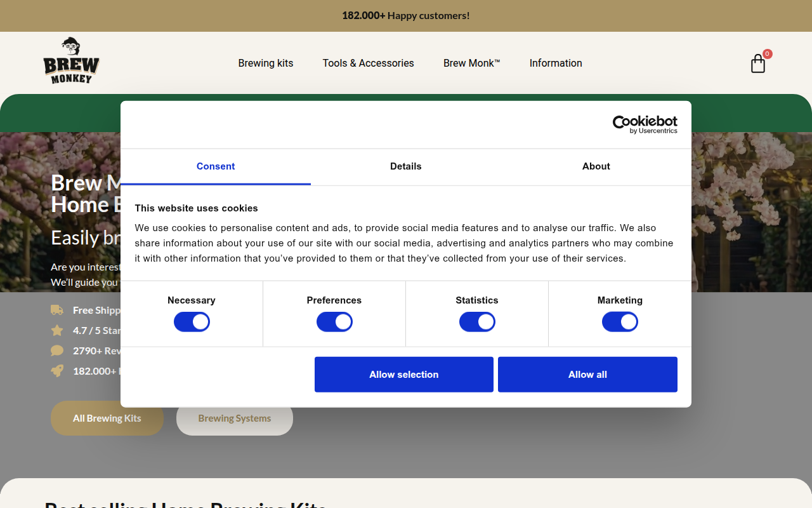Click the star icon beside the 4.7 rating
This screenshot has height=508, width=812.
coord(57,330)
